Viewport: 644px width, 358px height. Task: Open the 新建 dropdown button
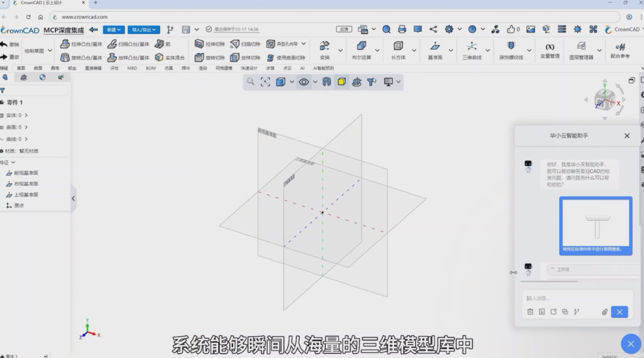click(x=113, y=30)
